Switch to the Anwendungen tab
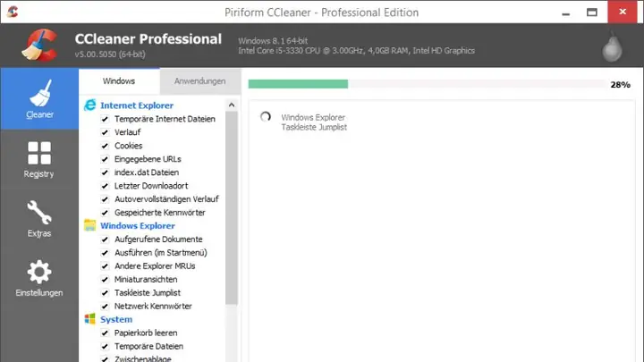This screenshot has height=362, width=644. 199,80
